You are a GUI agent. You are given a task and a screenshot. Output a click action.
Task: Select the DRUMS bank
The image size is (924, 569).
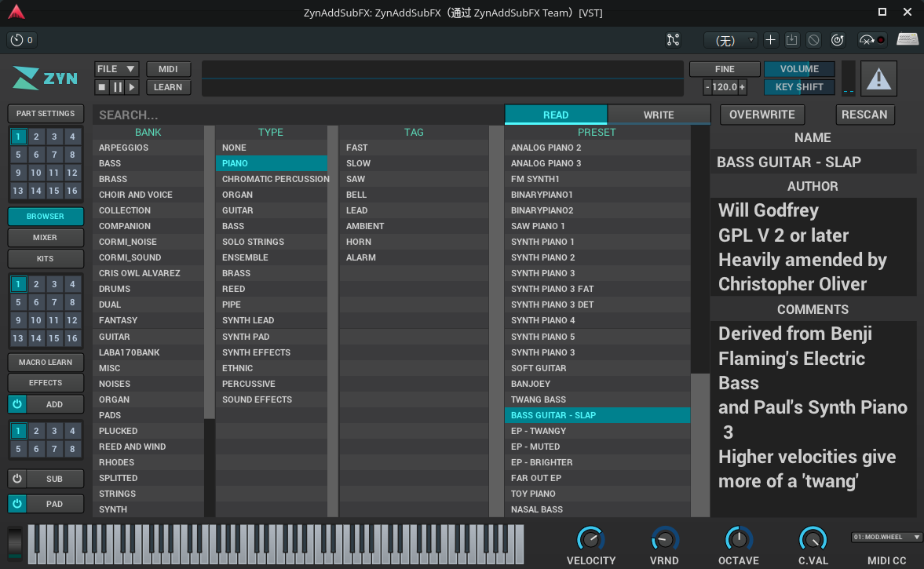(148, 290)
